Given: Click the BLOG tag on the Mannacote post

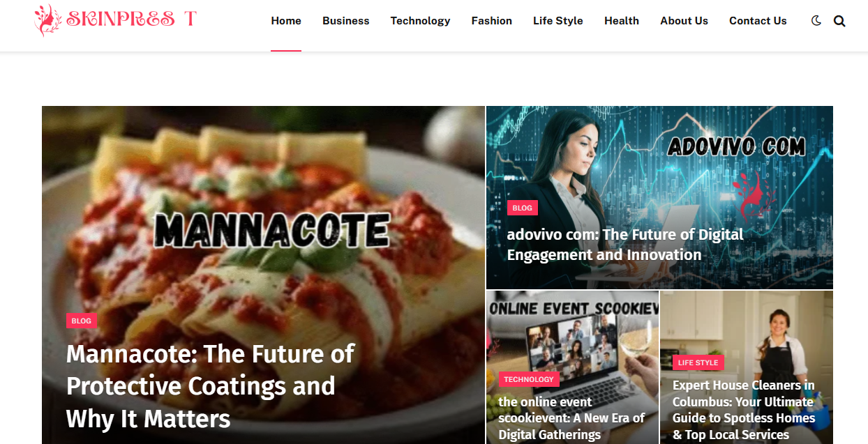Looking at the screenshot, I should pyautogui.click(x=82, y=321).
